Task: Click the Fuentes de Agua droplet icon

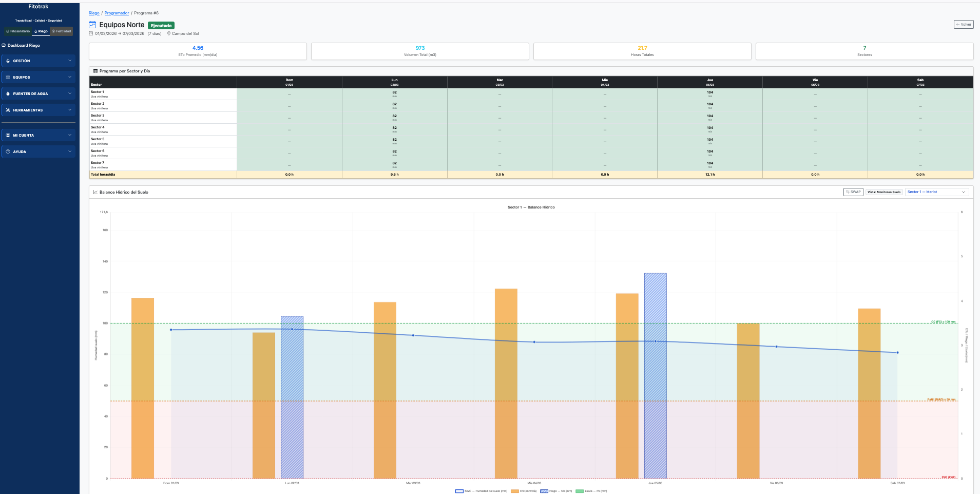Action: (8, 93)
